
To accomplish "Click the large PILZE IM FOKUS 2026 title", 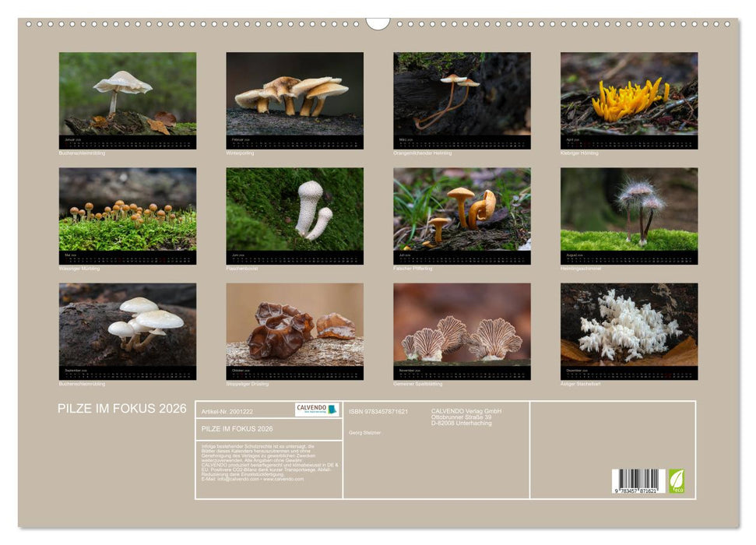I will pos(122,409).
